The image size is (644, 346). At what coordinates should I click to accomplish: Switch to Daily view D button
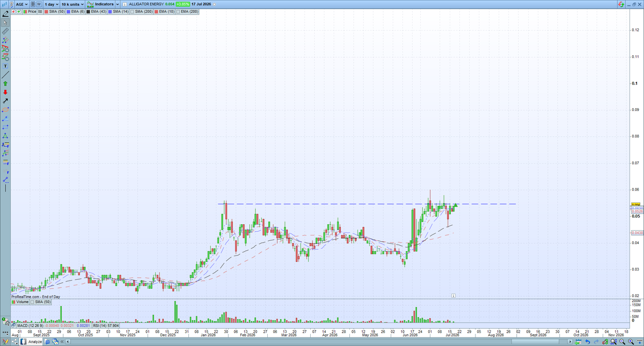[33, 4]
